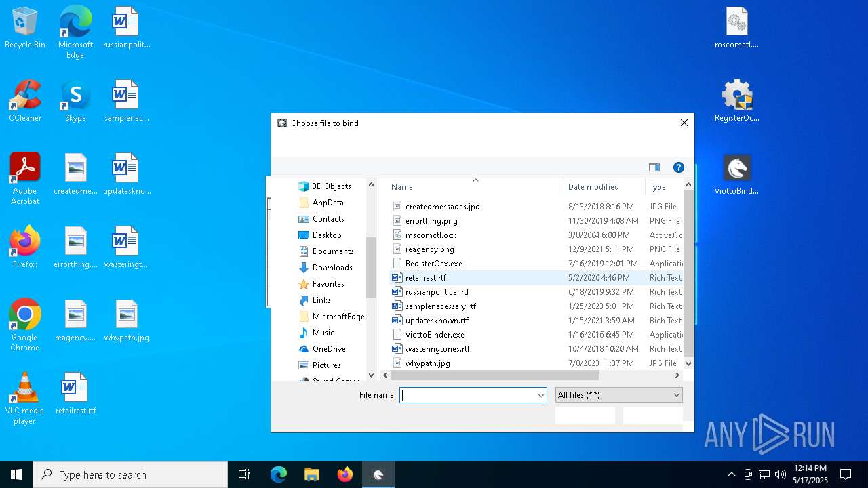This screenshot has width=868, height=488.
Task: Show hidden tray icons chevron
Action: [731, 474]
